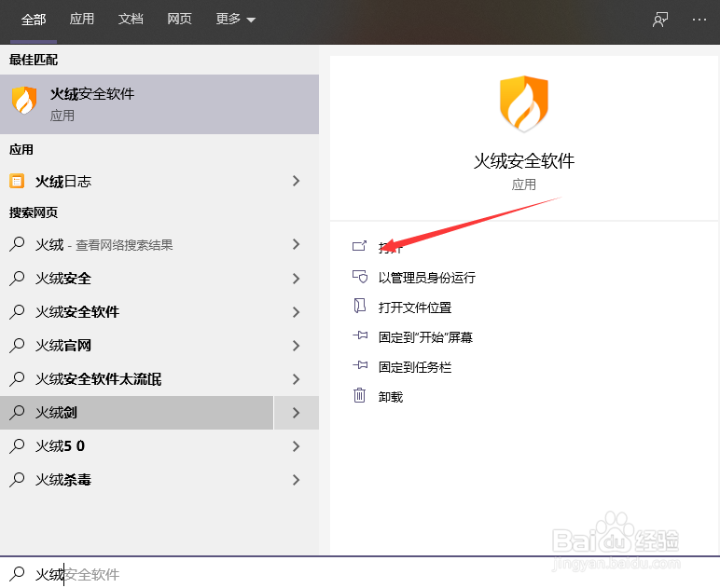720x588 pixels.
Task: Click the administrator shield icon
Action: tap(360, 276)
